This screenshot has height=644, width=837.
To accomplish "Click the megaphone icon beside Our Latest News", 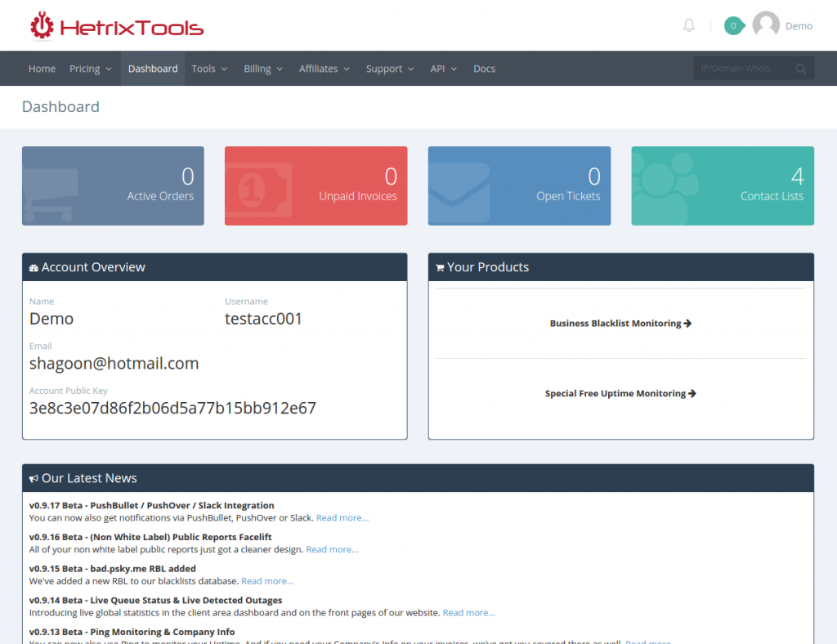I will click(x=34, y=478).
